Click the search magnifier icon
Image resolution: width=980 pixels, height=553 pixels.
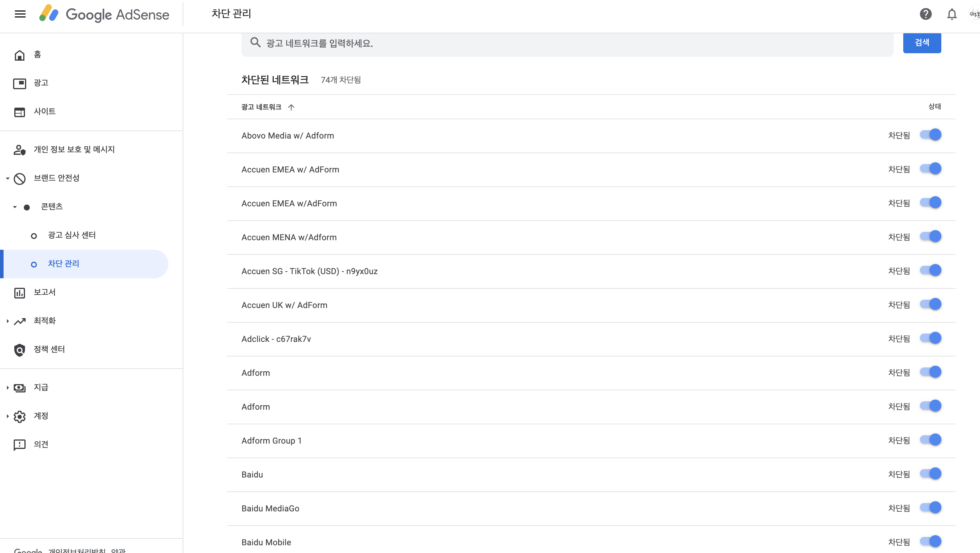pos(255,43)
